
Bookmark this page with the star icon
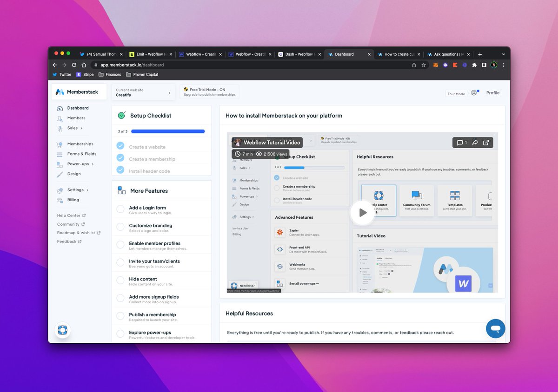click(x=424, y=65)
